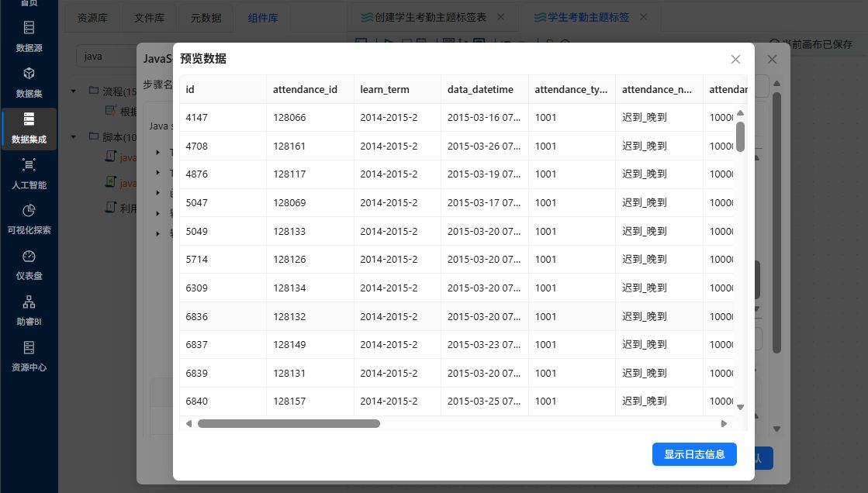Image resolution: width=868 pixels, height=493 pixels.
Task: Click the learn_term column header
Action: pos(397,90)
